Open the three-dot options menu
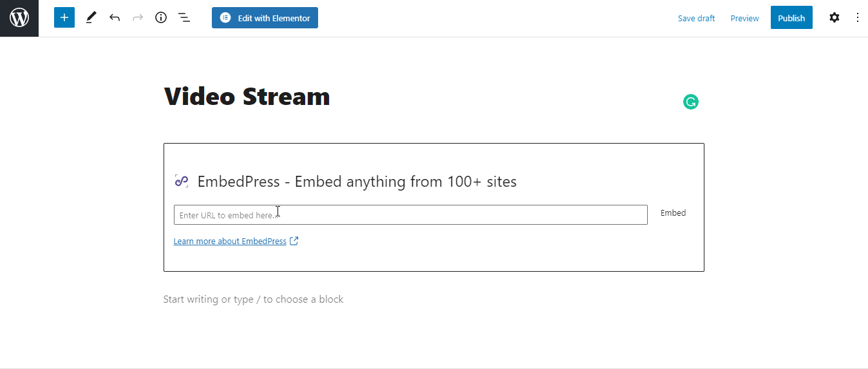This screenshot has width=868, height=369. coord(857,18)
